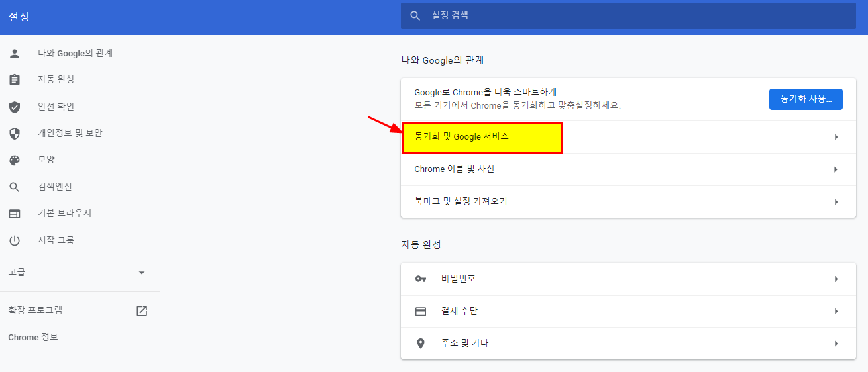Open 비밀번호 settings row
The image size is (868, 372).
point(628,279)
